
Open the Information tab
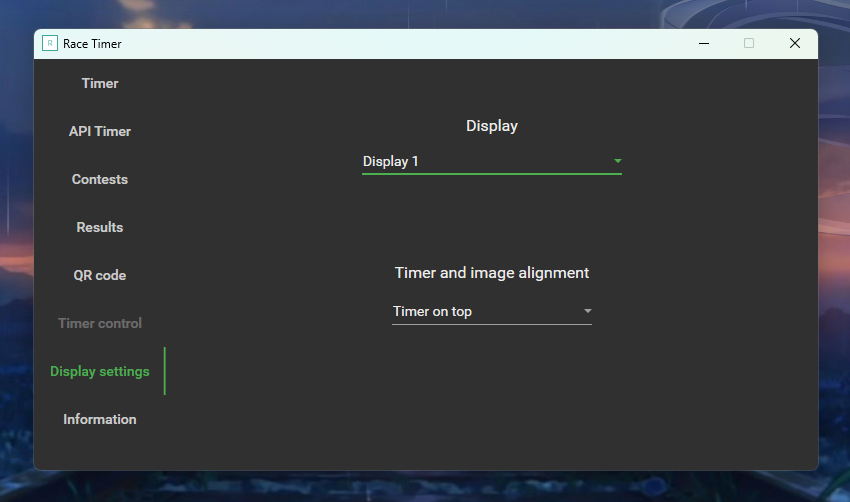point(100,419)
